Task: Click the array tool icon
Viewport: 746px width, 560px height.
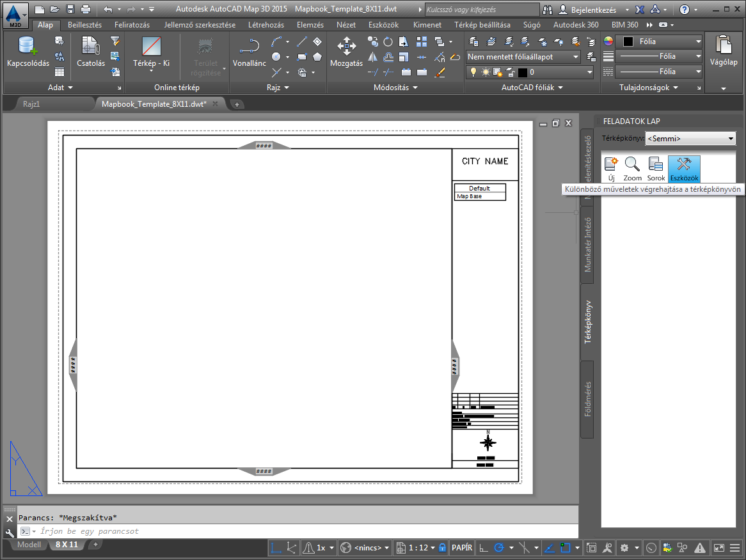Action: point(422,42)
